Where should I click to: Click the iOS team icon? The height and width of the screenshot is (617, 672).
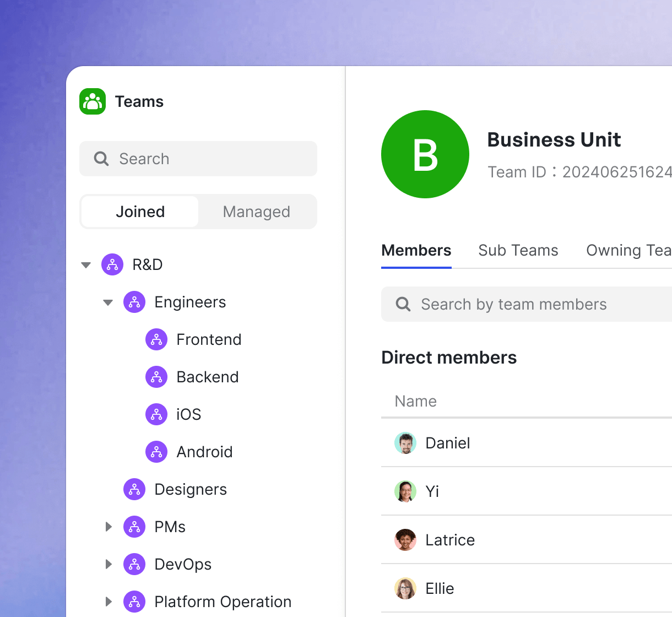point(156,414)
